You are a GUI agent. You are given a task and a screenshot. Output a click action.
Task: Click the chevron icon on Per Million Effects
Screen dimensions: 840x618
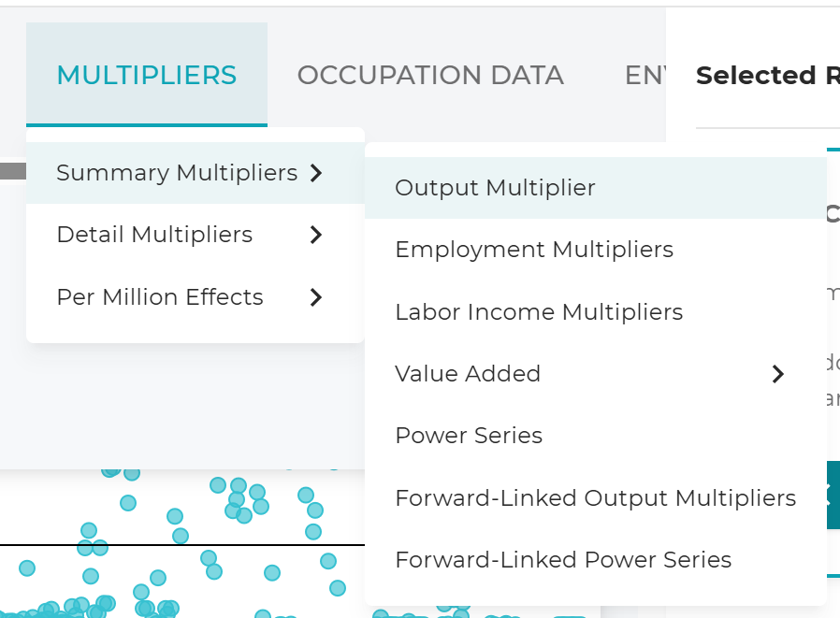(317, 296)
